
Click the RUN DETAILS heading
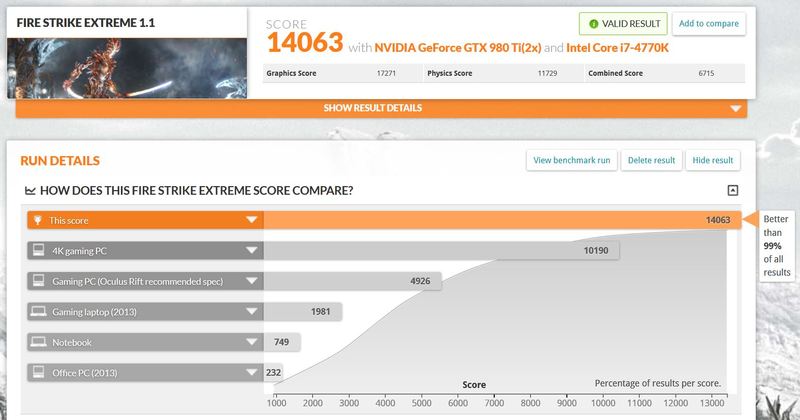coord(60,161)
